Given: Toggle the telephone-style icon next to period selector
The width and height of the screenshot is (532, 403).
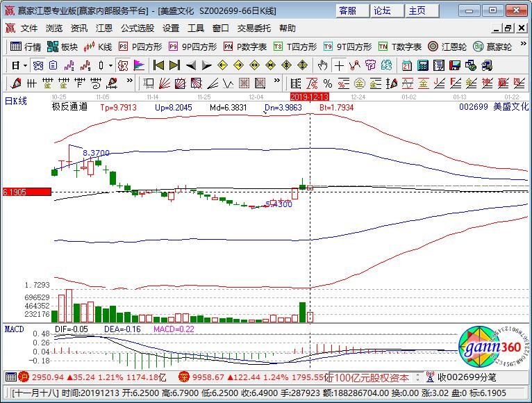Looking at the screenshot, I should (x=38, y=65).
